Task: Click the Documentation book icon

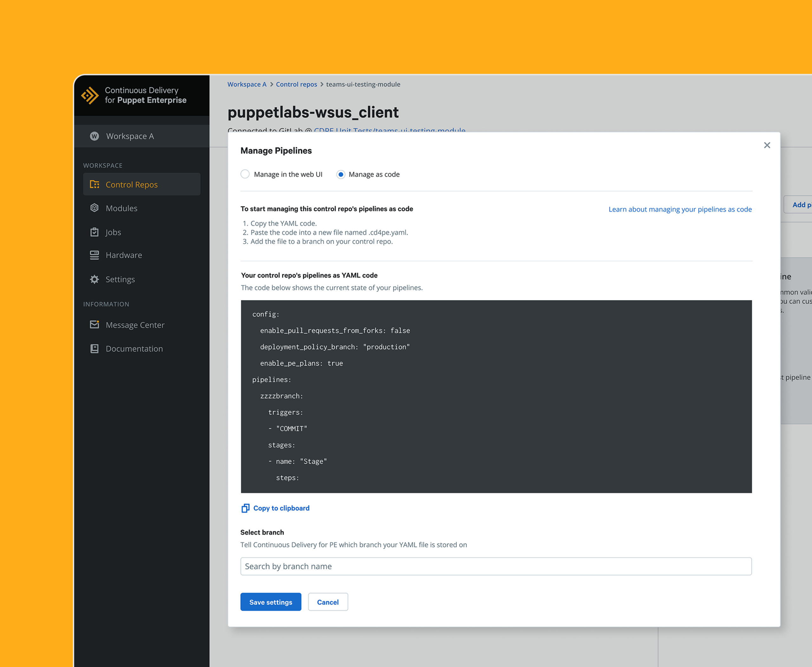Action: [x=95, y=349]
